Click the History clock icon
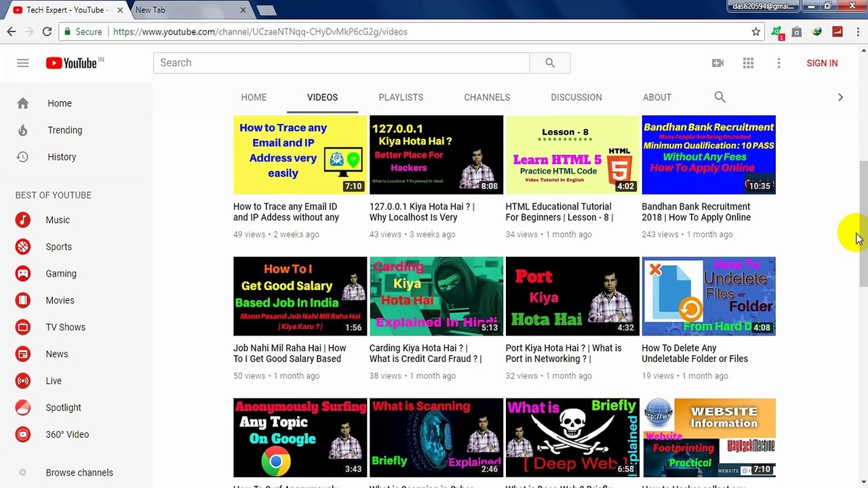 (x=23, y=157)
